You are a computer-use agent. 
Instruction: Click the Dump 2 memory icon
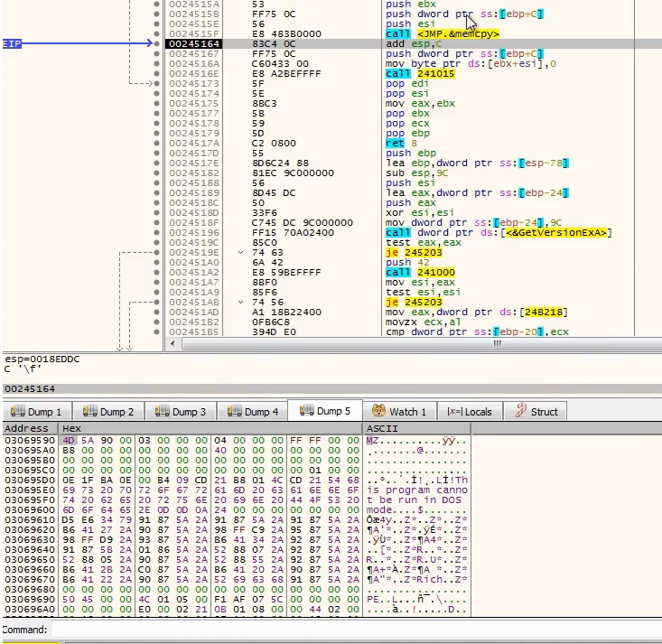[x=88, y=412]
